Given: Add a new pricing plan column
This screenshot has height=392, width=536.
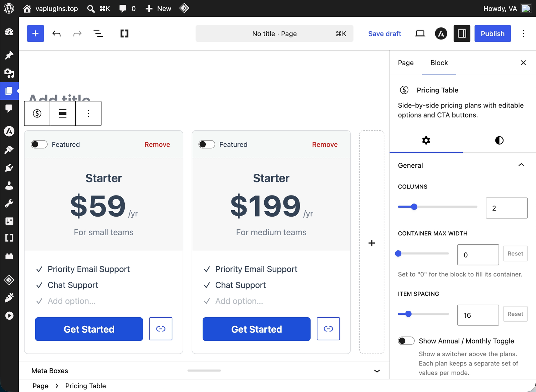Looking at the screenshot, I should [x=372, y=242].
